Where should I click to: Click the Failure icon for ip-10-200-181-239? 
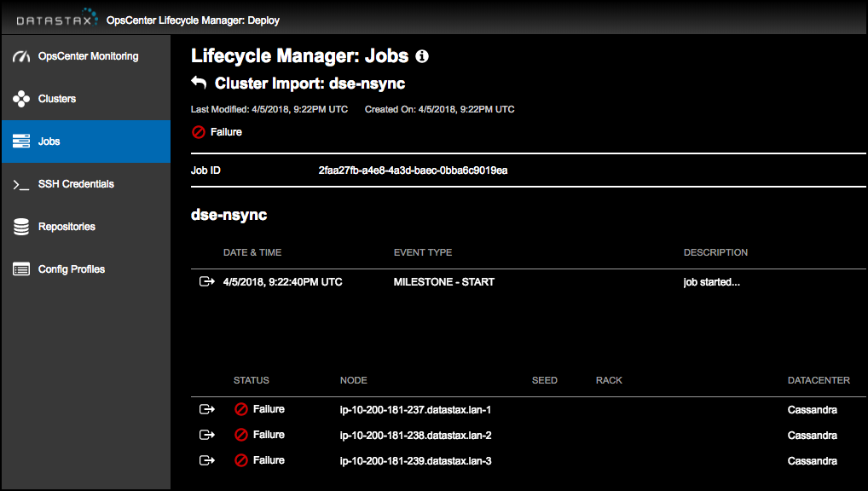241,460
